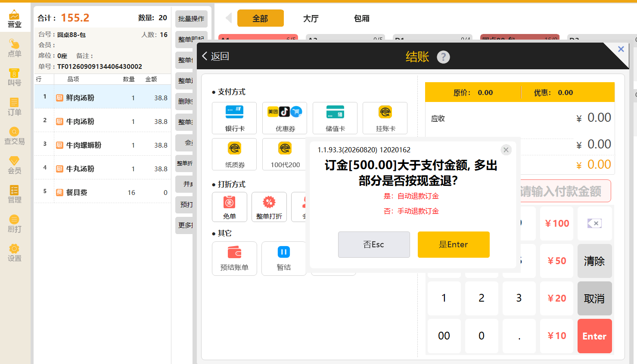Click the 批量操作 button
The width and height of the screenshot is (637, 364).
coord(191,19)
